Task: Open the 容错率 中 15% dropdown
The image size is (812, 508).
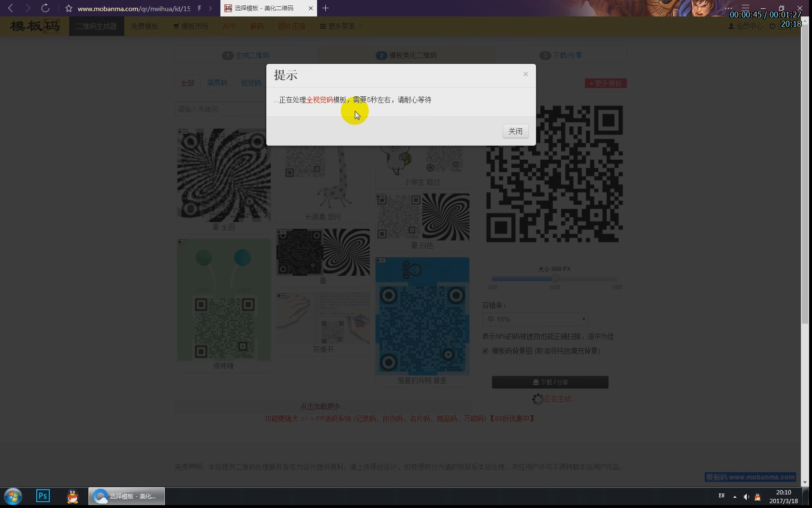Action: coord(535,319)
